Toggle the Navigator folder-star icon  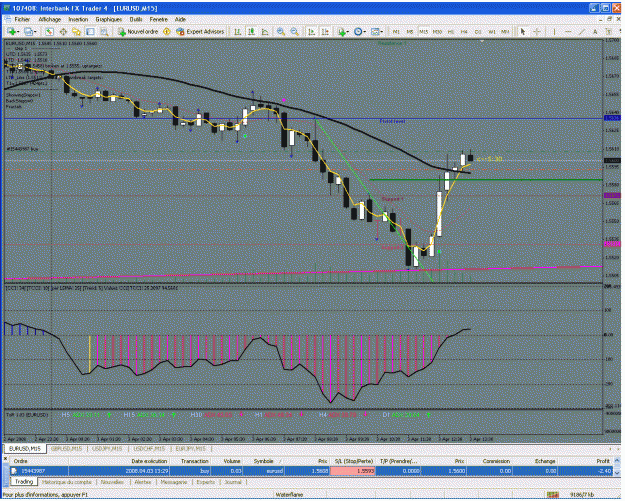[x=77, y=31]
